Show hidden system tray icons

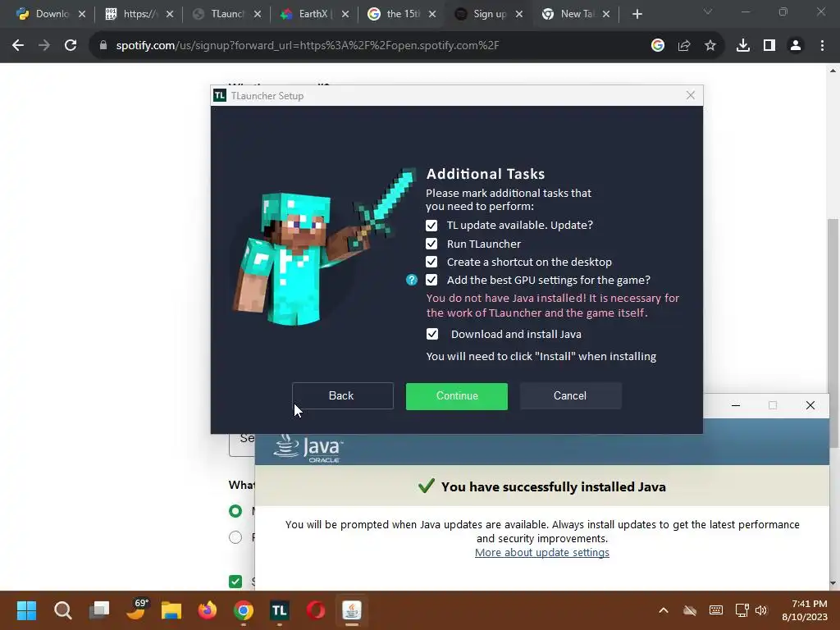tap(663, 610)
